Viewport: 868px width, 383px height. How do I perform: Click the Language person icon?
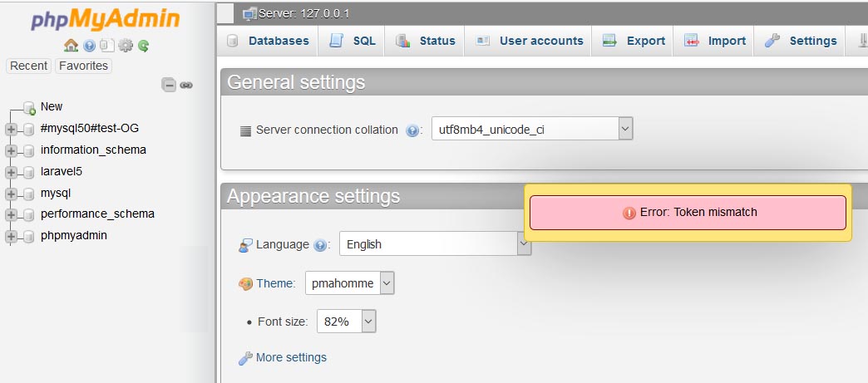(245, 245)
